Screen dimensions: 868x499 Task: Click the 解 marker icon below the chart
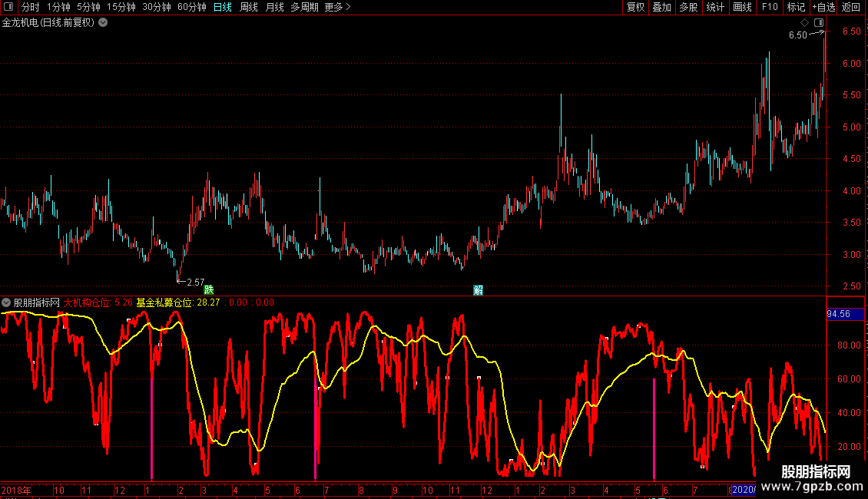point(479,290)
